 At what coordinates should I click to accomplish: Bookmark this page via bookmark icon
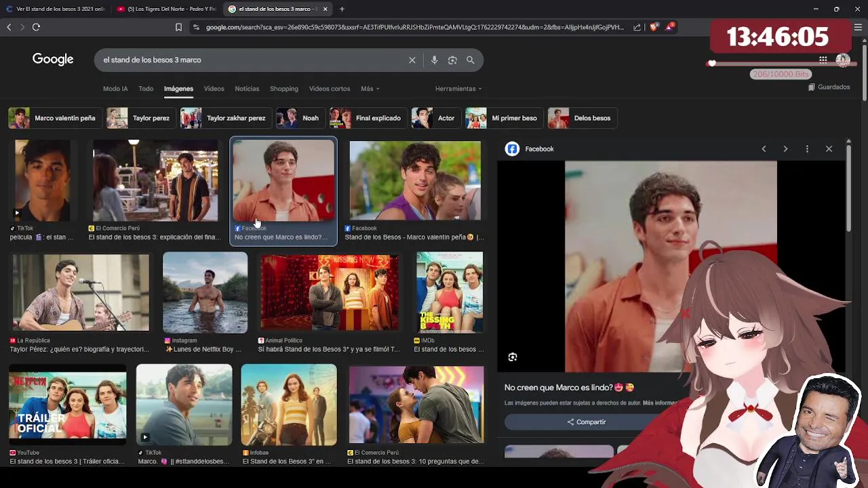click(178, 27)
